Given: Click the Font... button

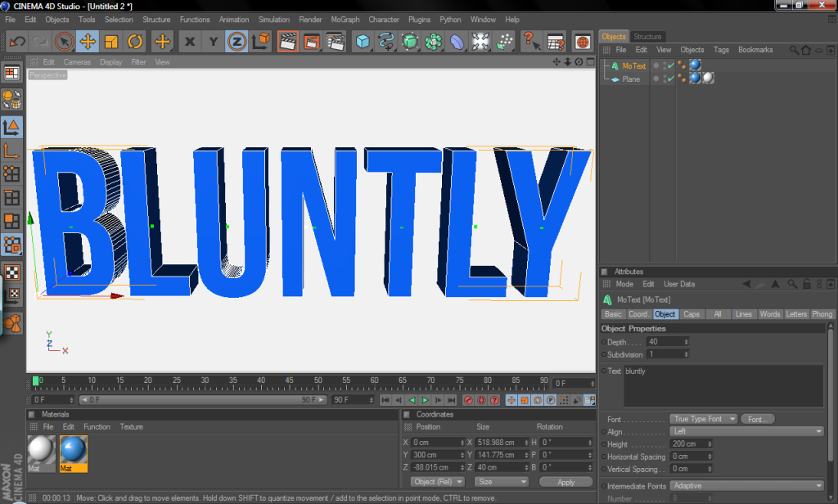Looking at the screenshot, I should [758, 419].
